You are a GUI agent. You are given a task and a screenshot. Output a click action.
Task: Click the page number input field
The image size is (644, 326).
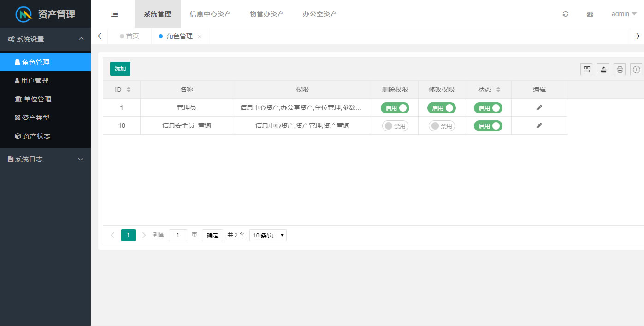177,235
